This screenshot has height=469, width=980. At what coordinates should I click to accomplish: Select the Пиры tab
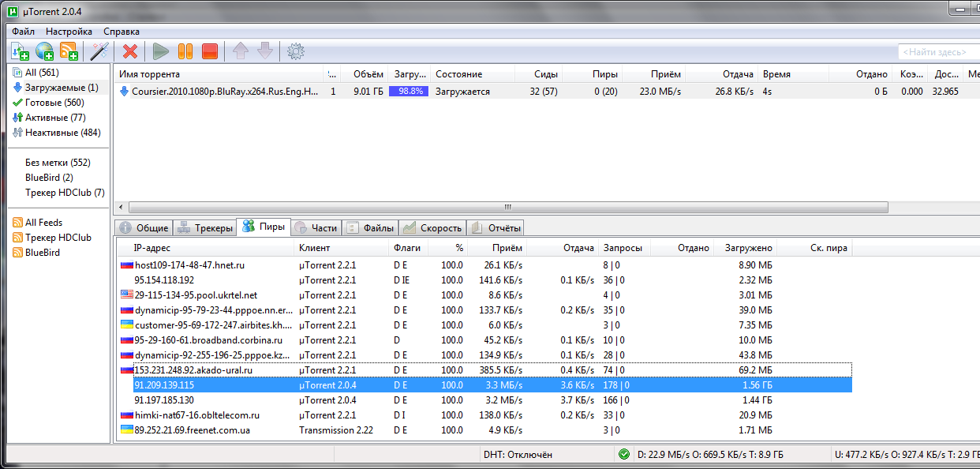(x=263, y=227)
